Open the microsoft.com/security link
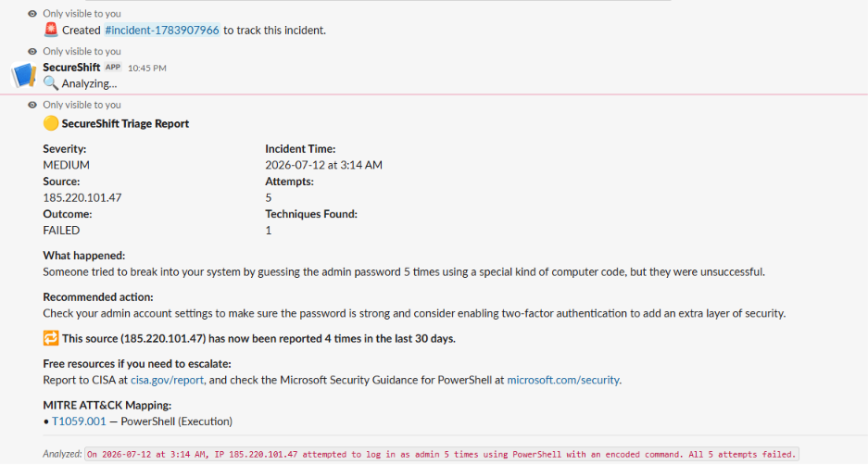868x465 pixels. [x=563, y=380]
